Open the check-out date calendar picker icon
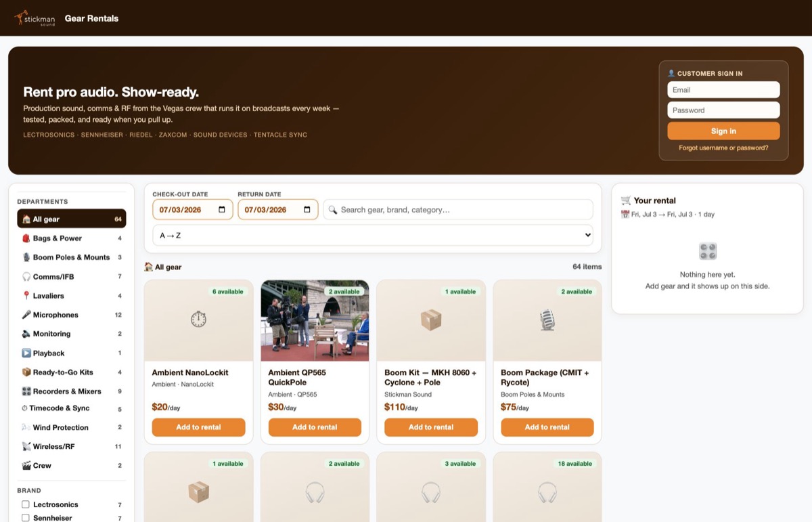 pos(222,210)
